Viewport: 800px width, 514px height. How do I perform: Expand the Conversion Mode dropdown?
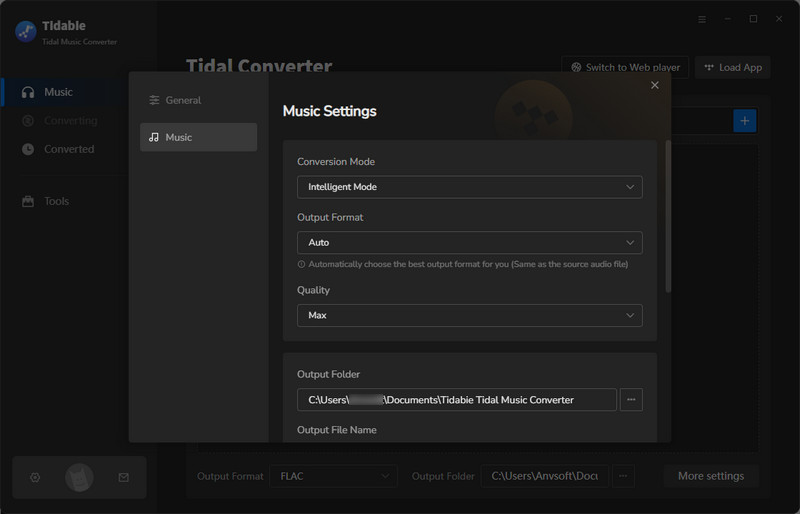(x=469, y=187)
